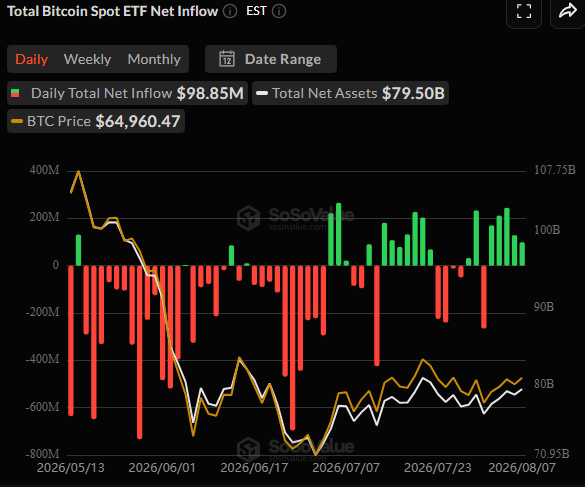This screenshot has height=487, width=585.
Task: Click the 100B right axis label
Action: point(547,230)
